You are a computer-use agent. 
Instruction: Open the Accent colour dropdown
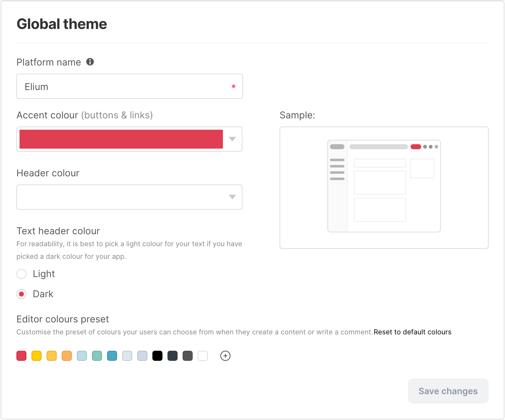pyautogui.click(x=129, y=139)
